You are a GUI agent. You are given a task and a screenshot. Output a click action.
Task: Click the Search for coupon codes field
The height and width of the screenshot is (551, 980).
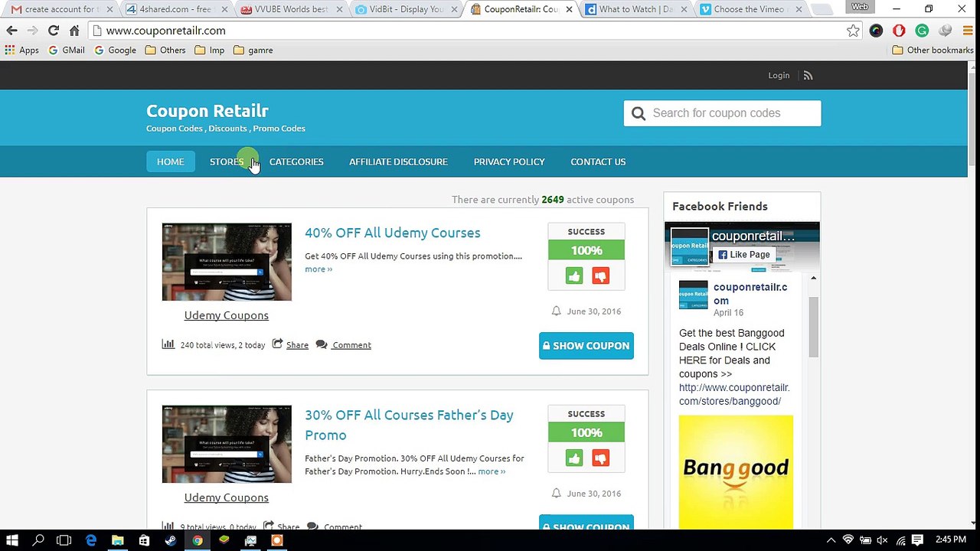(x=722, y=113)
